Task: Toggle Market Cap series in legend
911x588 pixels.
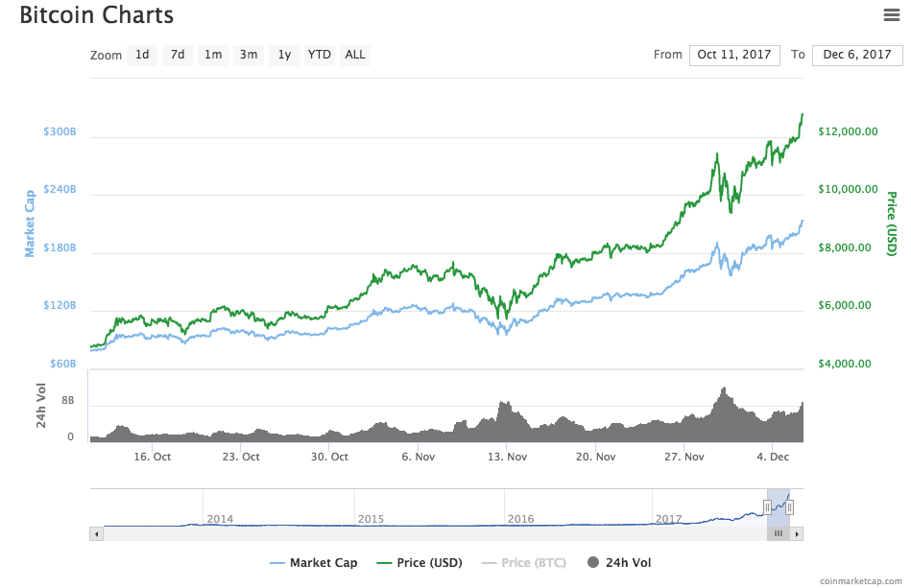Action: coord(314,562)
